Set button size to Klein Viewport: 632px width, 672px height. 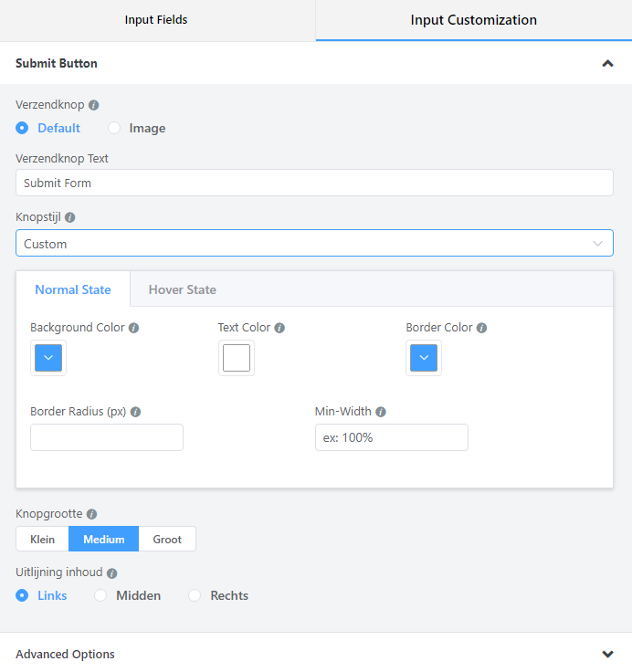tap(42, 540)
